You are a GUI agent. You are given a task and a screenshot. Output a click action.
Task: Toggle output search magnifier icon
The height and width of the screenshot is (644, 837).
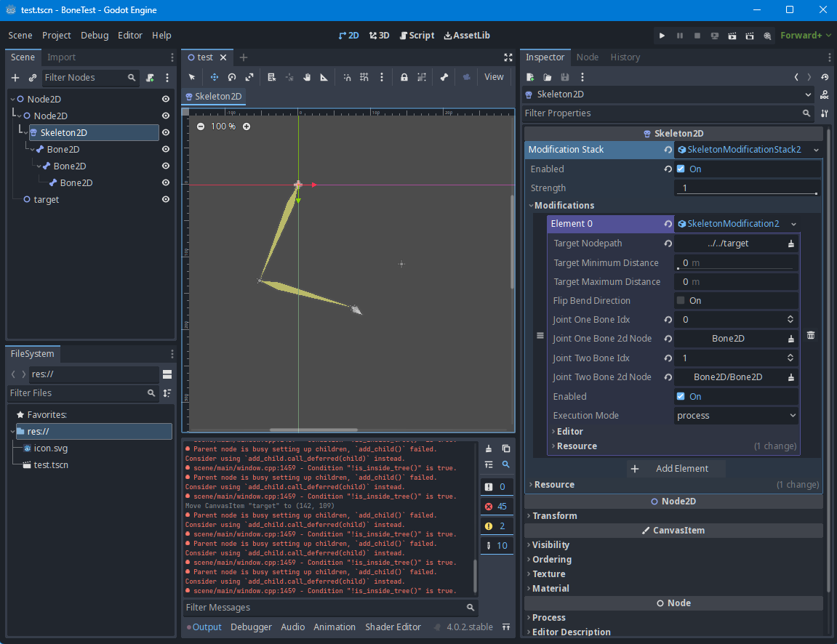click(506, 464)
